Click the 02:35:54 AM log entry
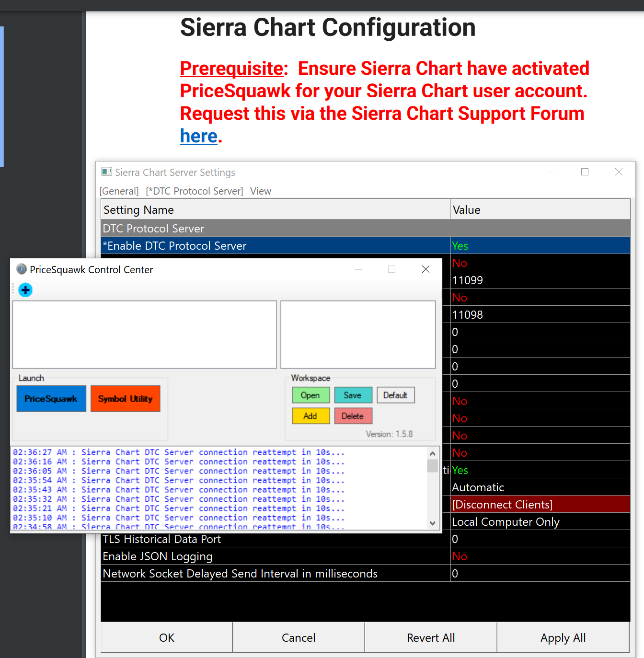 (x=179, y=480)
